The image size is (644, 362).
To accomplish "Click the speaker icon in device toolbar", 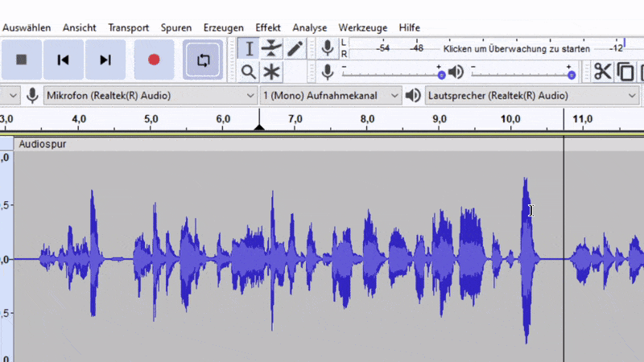I will (x=413, y=96).
